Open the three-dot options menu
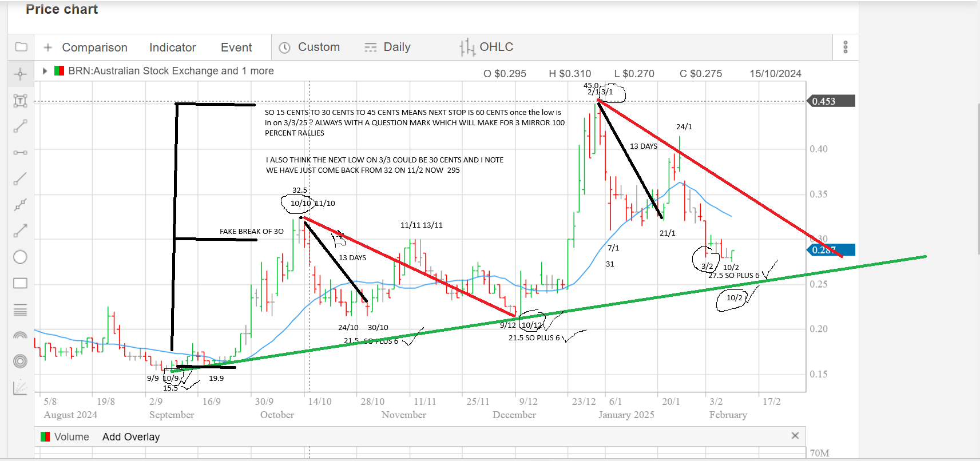The width and height of the screenshot is (980, 461). coord(846,47)
